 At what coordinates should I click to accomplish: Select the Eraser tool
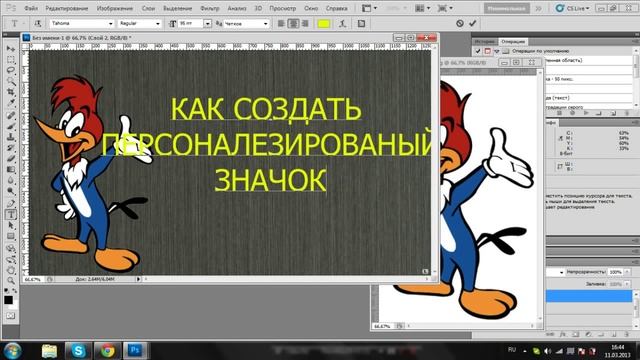click(x=11, y=159)
